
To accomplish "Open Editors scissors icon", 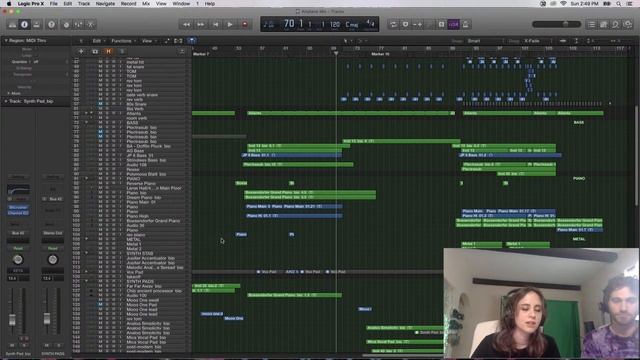I will (x=91, y=24).
